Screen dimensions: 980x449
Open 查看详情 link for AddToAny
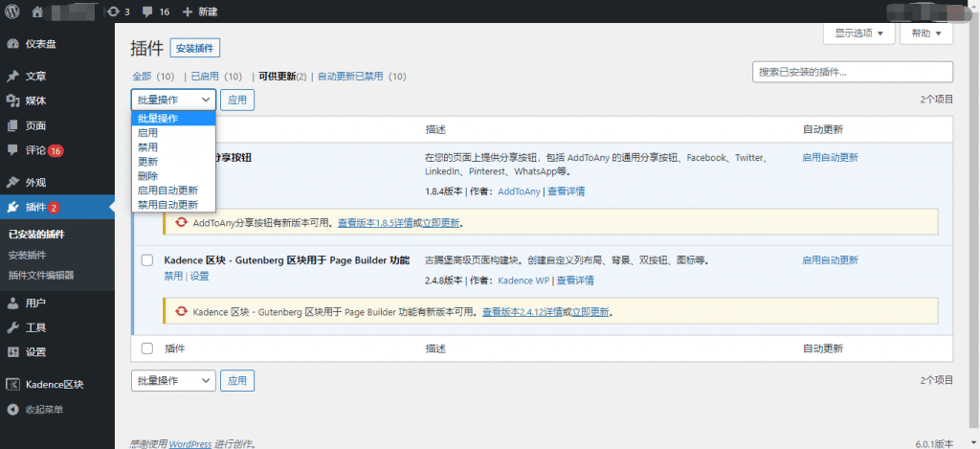[567, 191]
